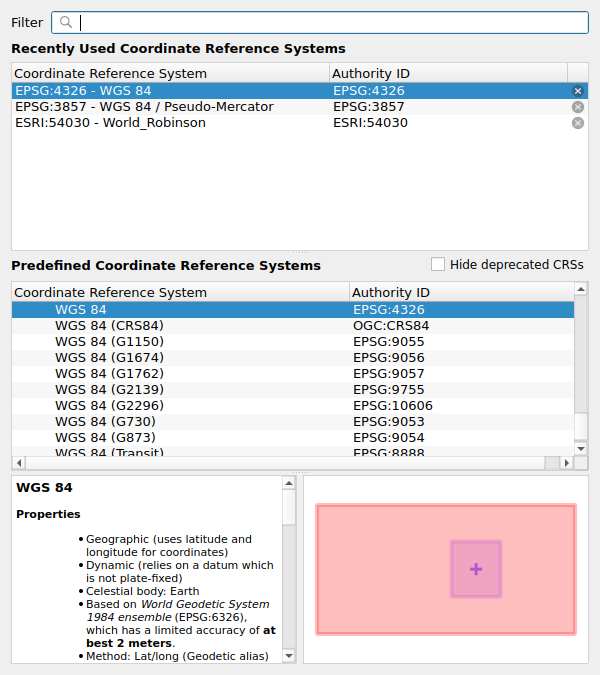Toggle Hide deprecated CRSs checkbox

point(438,264)
